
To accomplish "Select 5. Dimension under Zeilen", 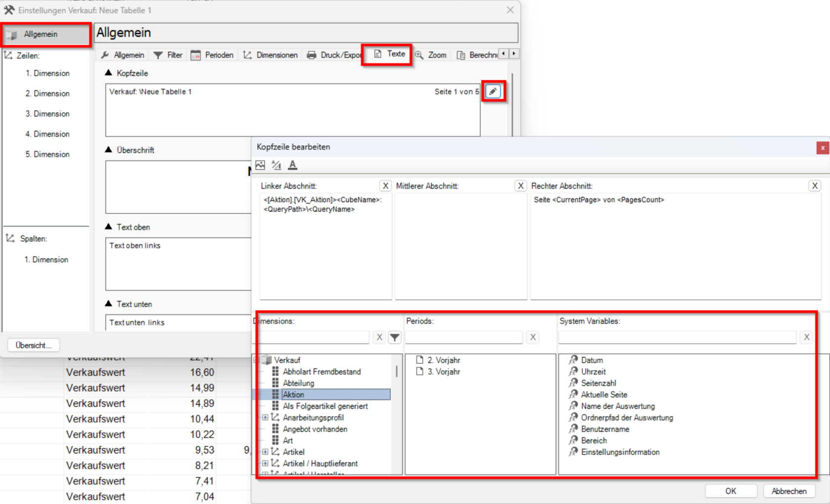I will click(x=47, y=154).
